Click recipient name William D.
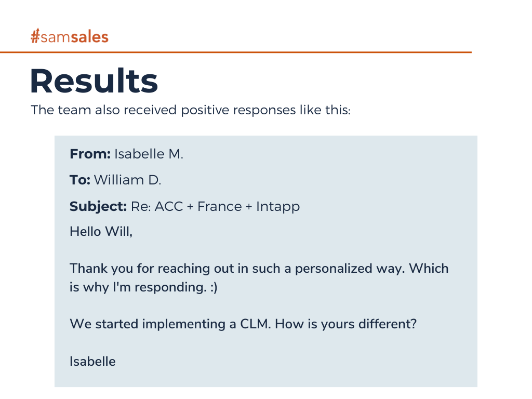 tap(128, 180)
